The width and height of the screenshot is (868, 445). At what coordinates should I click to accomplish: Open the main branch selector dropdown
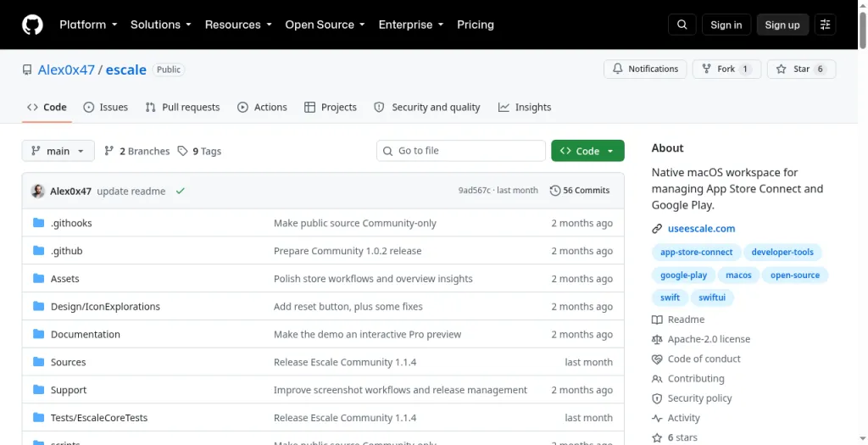(x=58, y=151)
